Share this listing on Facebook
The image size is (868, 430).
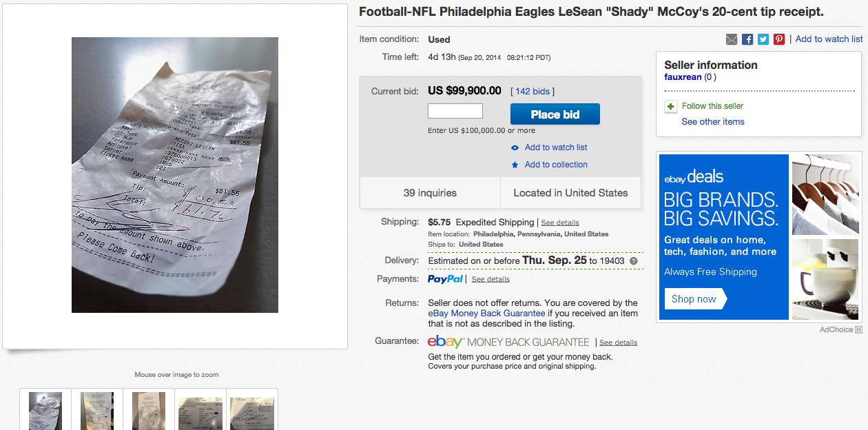coord(747,39)
